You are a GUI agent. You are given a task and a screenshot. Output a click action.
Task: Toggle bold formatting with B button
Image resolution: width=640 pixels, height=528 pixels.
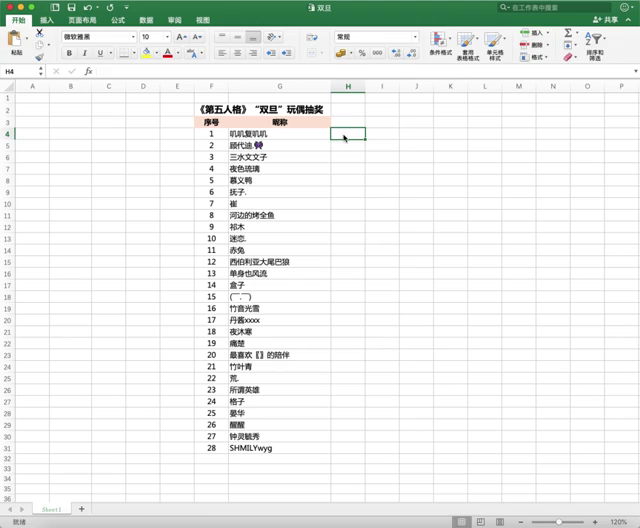pyautogui.click(x=69, y=53)
